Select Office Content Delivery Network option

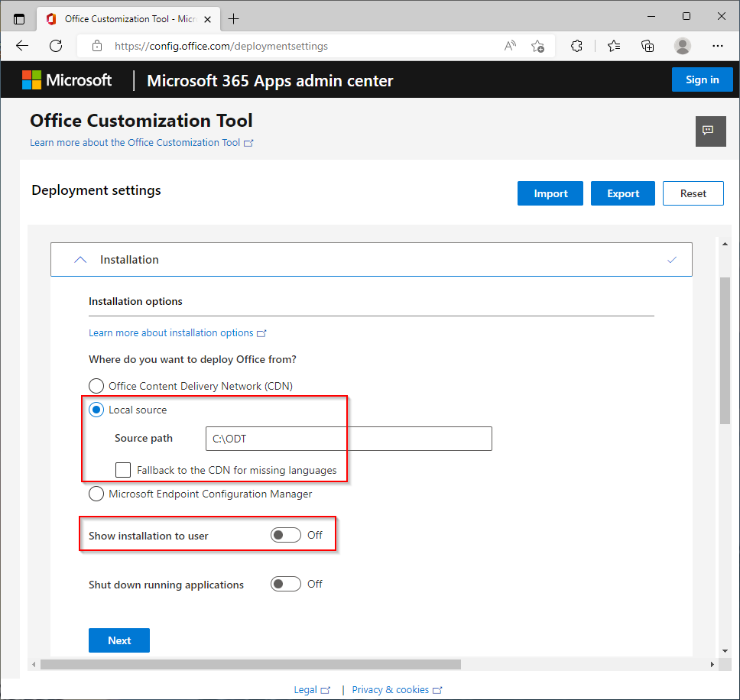pos(96,386)
